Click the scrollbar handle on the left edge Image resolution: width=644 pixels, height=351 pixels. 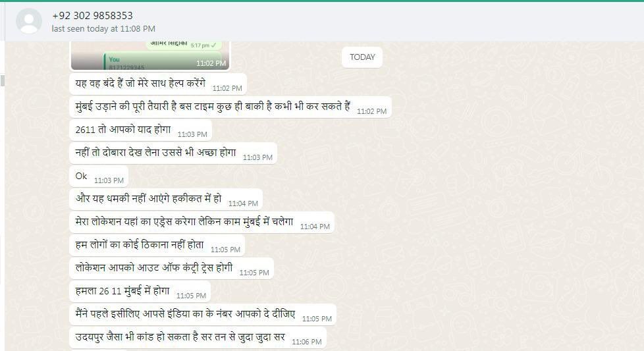click(x=3, y=80)
